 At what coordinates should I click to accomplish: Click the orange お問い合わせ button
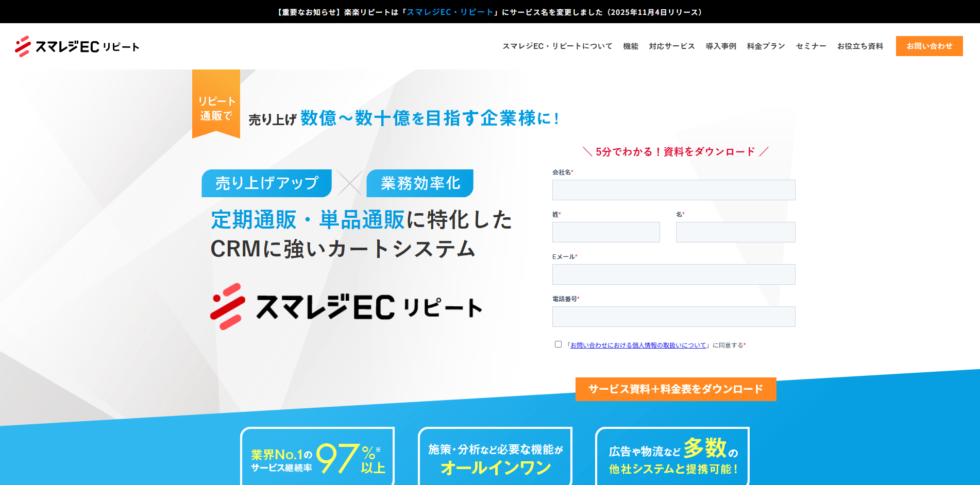click(929, 46)
